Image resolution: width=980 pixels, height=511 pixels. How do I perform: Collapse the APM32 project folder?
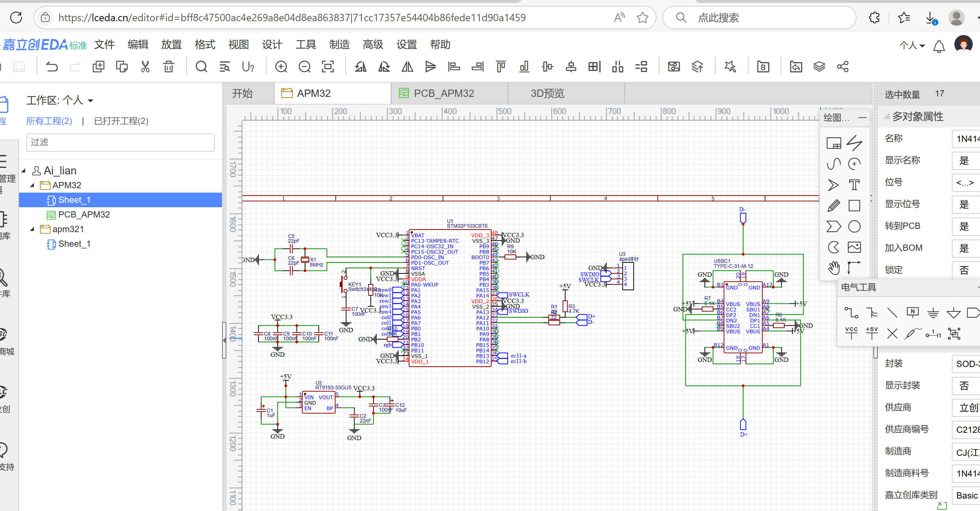tap(32, 185)
